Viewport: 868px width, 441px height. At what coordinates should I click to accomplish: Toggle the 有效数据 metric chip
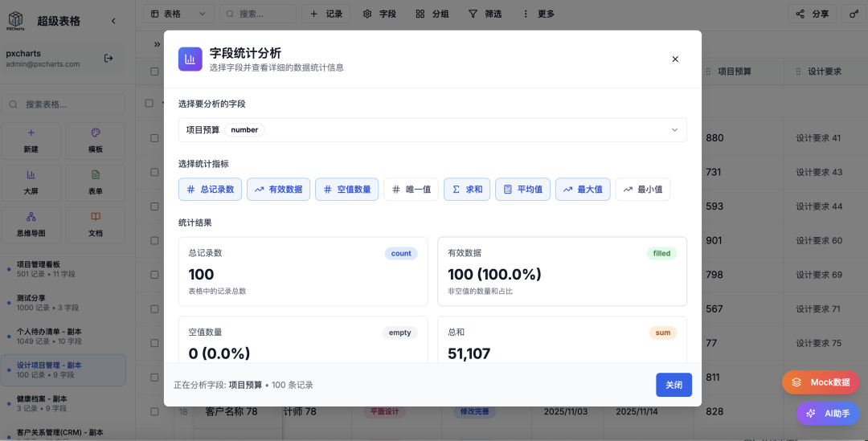[278, 190]
